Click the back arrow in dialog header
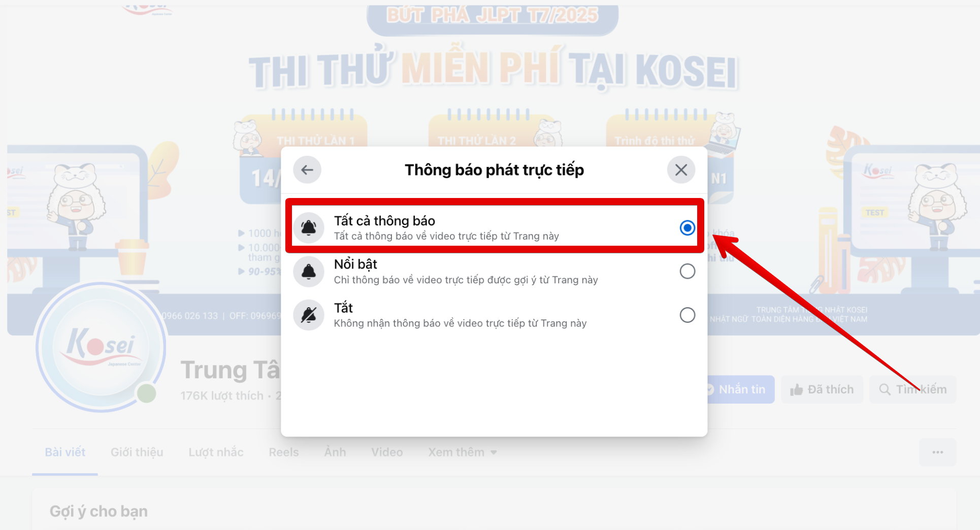980x530 pixels. click(307, 170)
